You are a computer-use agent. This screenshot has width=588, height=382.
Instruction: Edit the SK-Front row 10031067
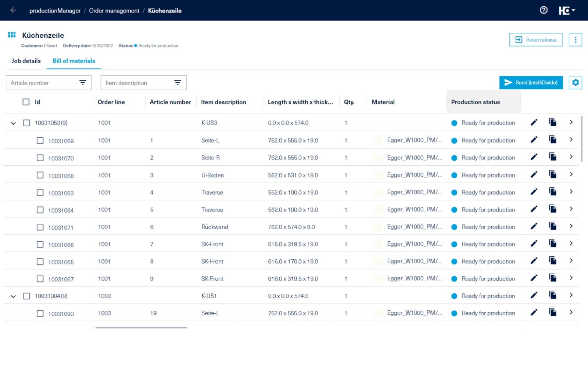[534, 278]
